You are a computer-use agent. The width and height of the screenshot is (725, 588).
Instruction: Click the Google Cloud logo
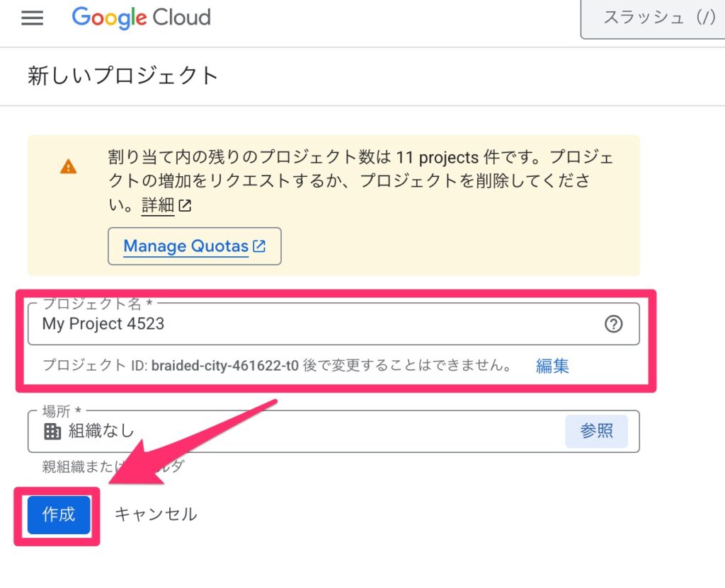[141, 18]
